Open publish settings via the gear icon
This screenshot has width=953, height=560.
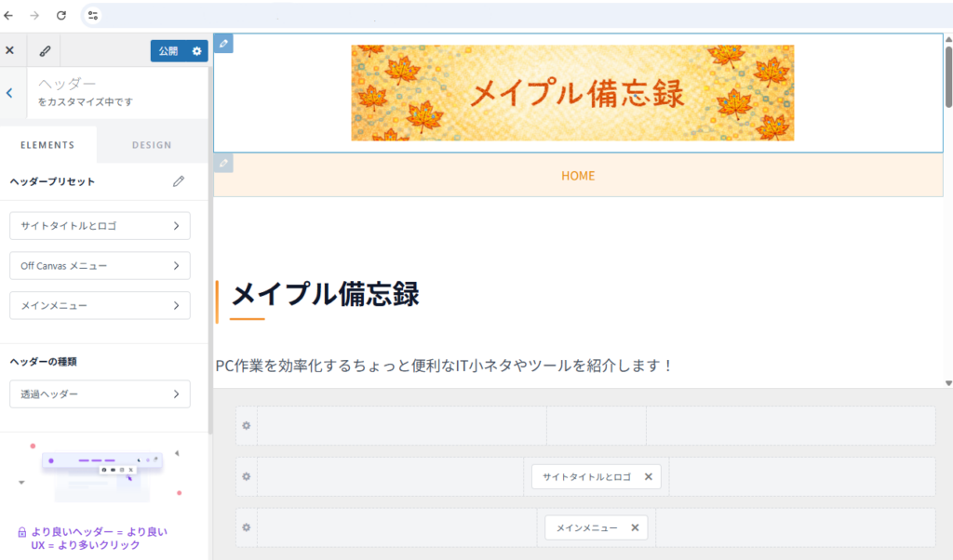click(x=196, y=51)
